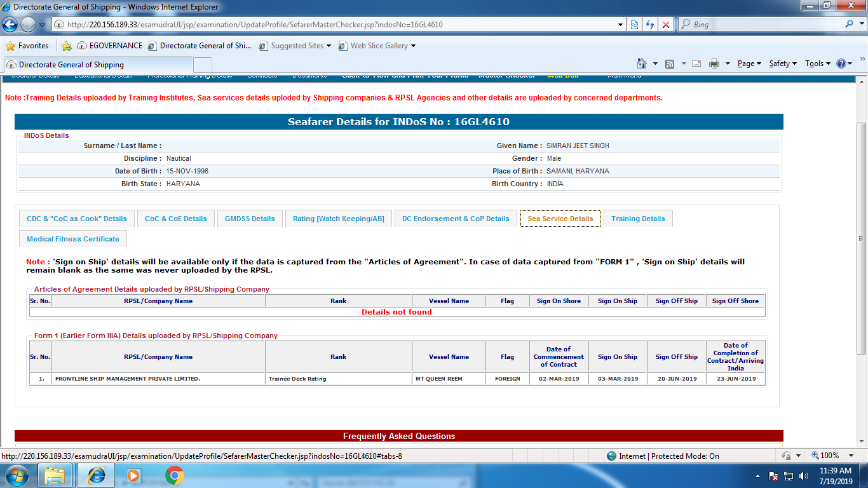Switch to the Training Details tab
Viewport: 868px width, 488px height.
pos(638,219)
